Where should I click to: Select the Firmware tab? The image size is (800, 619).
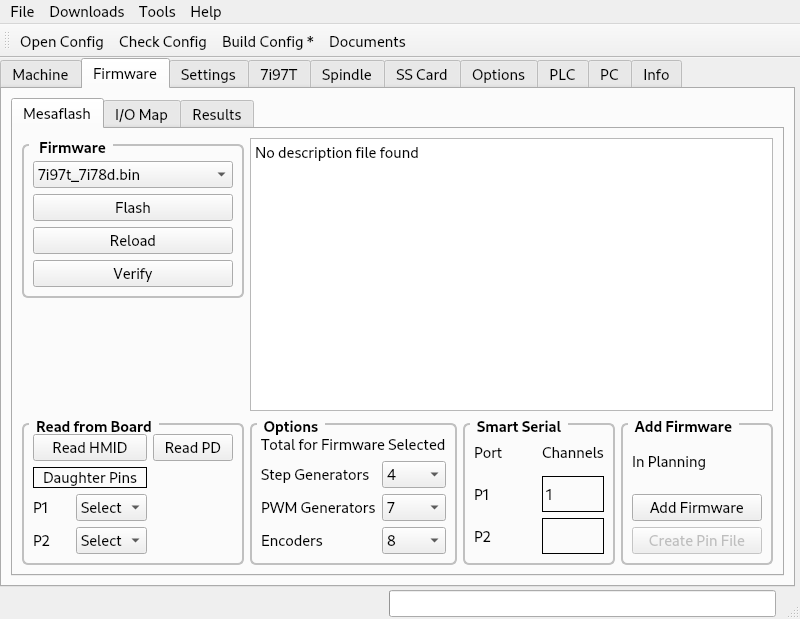click(x=125, y=73)
